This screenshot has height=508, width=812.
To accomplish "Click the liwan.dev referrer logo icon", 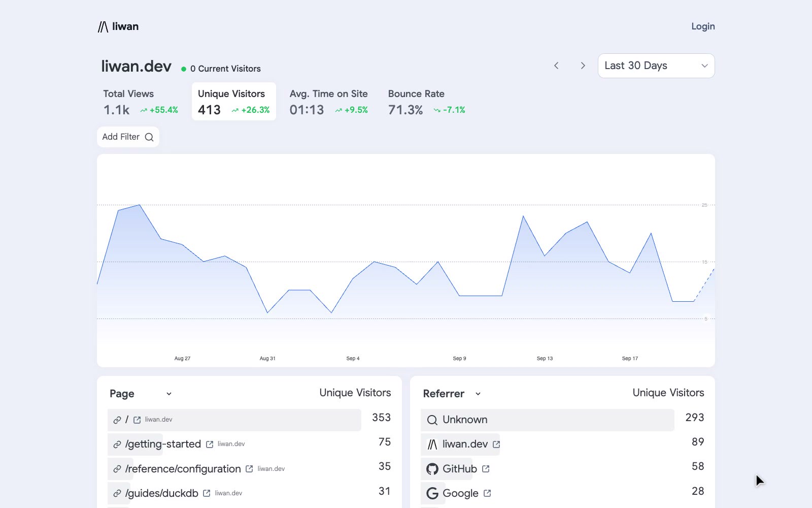I will (x=432, y=444).
